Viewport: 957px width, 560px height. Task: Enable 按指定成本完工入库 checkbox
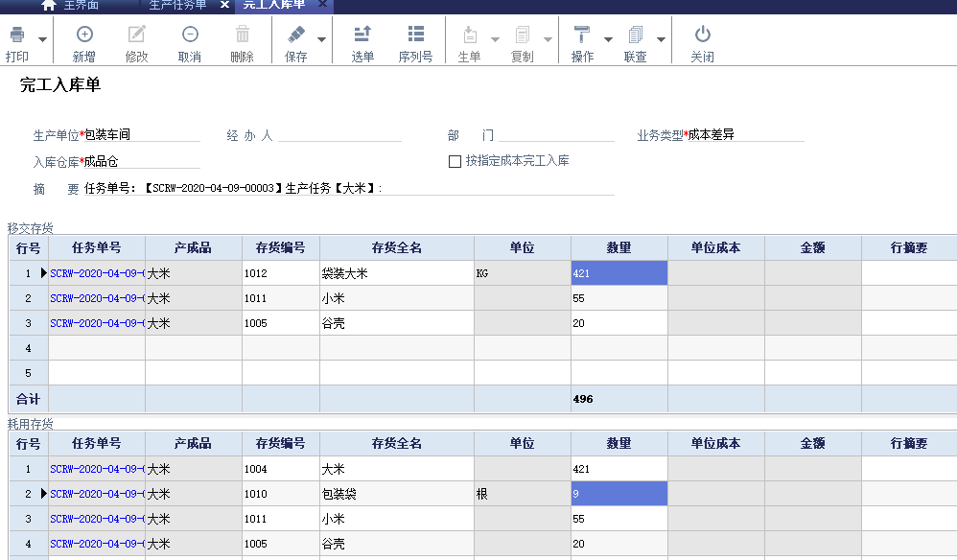tap(455, 161)
